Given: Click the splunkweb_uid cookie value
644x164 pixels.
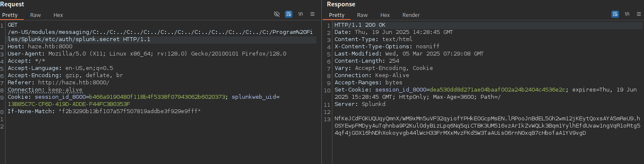Looking at the screenshot, I should 69,104.
